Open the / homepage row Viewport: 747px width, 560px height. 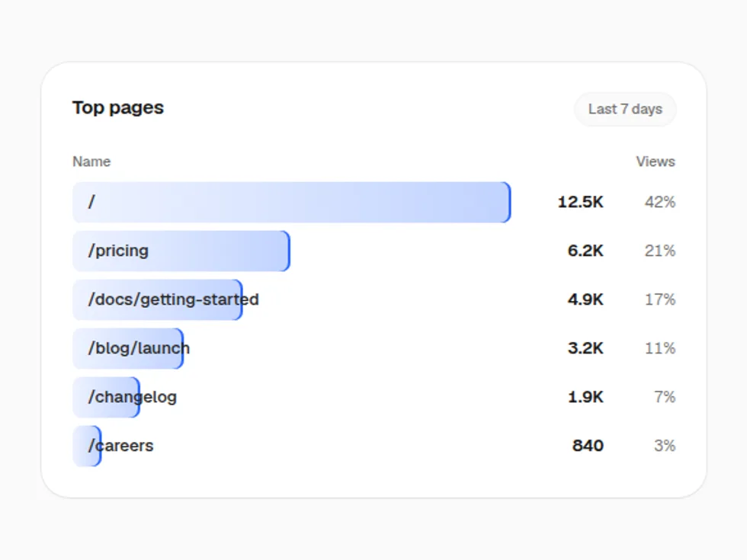[374, 202]
